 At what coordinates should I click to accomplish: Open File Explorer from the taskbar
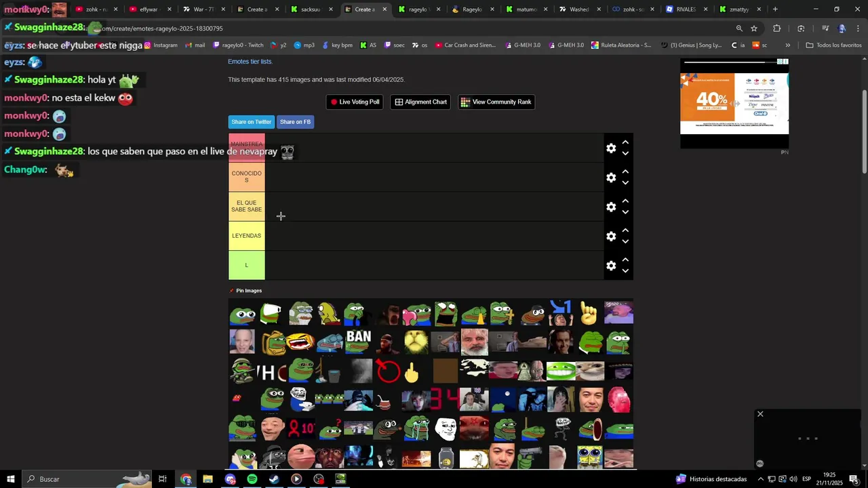click(x=208, y=479)
